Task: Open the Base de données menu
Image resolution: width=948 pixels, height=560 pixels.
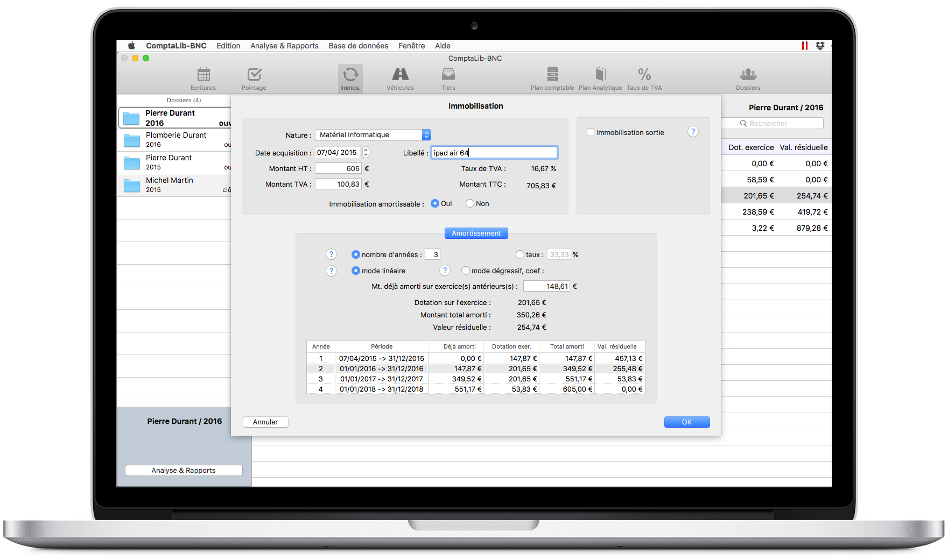Action: pos(359,46)
